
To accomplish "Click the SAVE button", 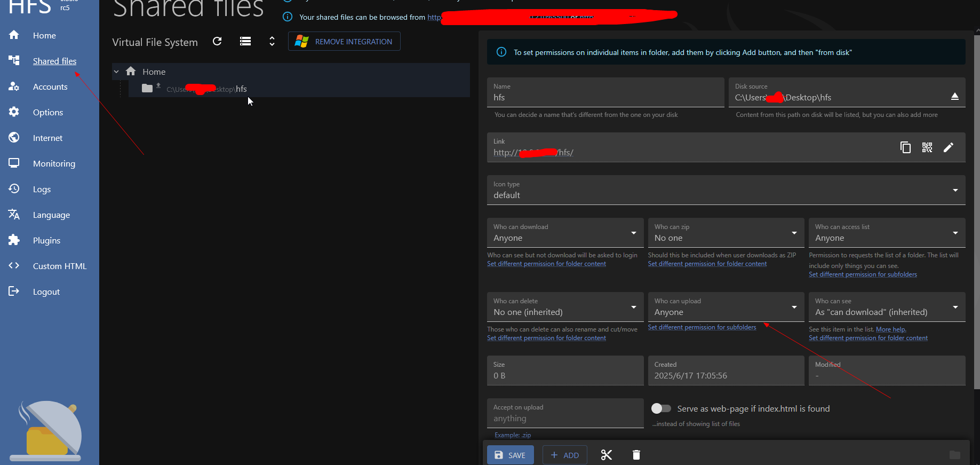I will pos(511,455).
